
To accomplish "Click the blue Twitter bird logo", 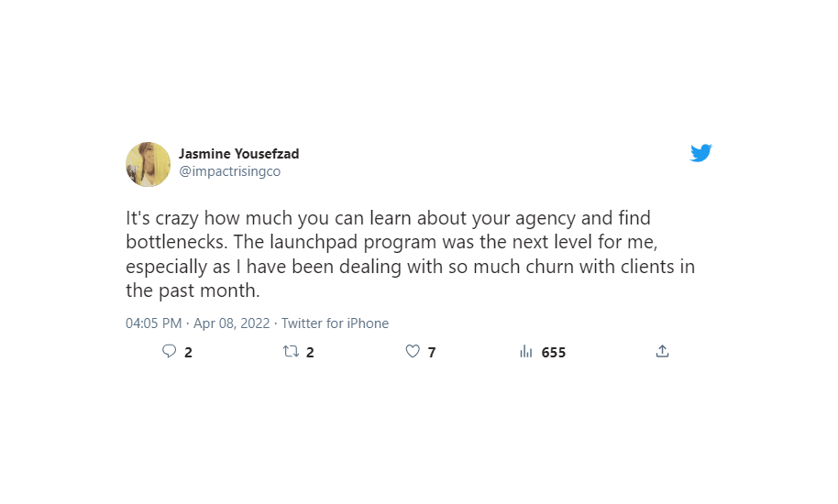I will [700, 153].
